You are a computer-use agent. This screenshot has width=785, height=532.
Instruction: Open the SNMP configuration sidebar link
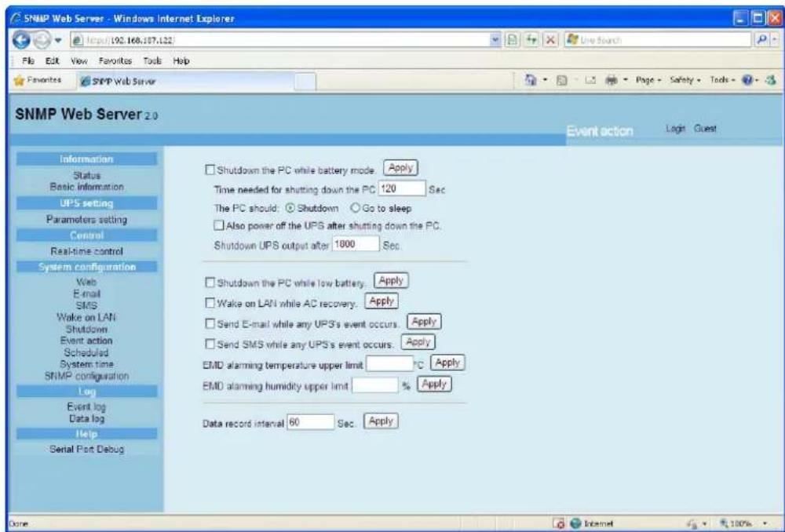tap(86, 376)
